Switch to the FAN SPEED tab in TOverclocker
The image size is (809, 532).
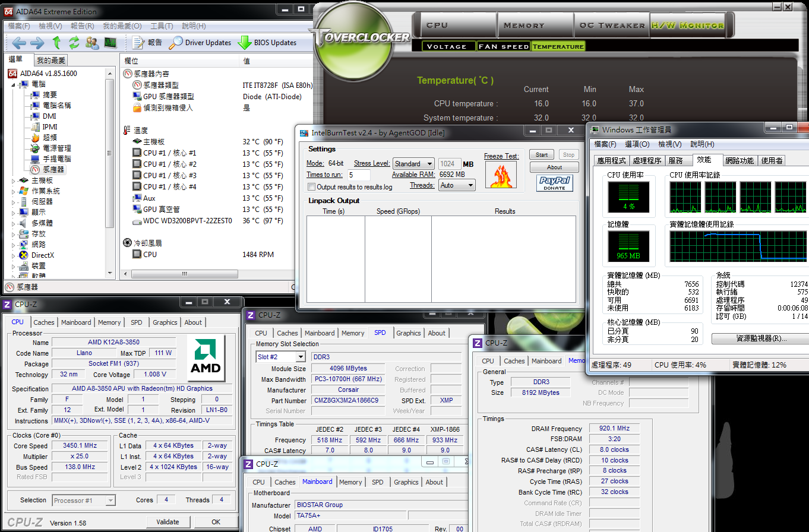click(503, 46)
